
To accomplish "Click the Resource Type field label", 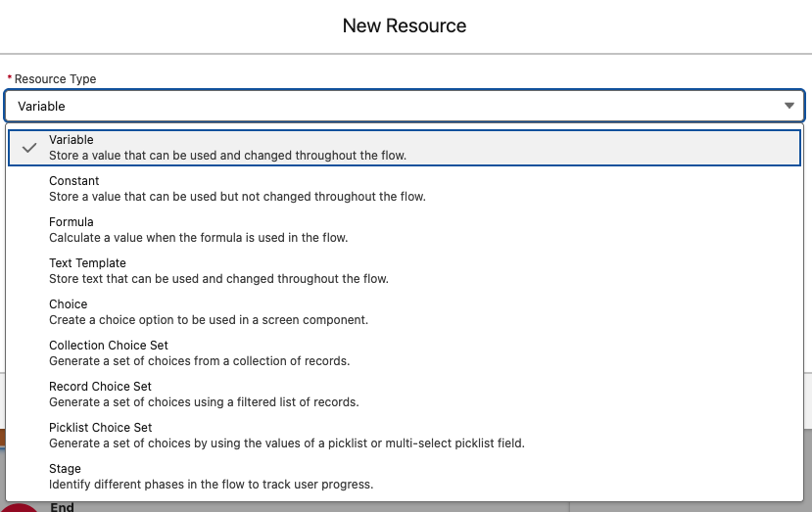I will point(55,78).
